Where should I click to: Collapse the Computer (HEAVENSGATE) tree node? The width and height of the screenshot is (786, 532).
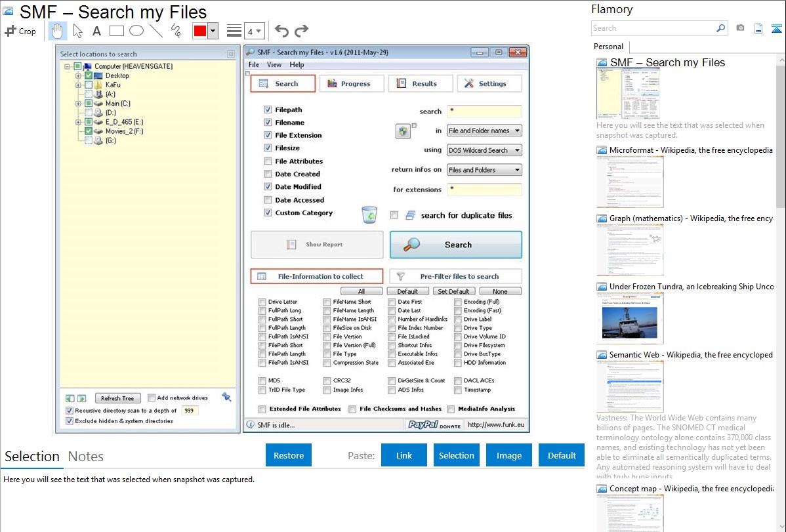[x=67, y=66]
